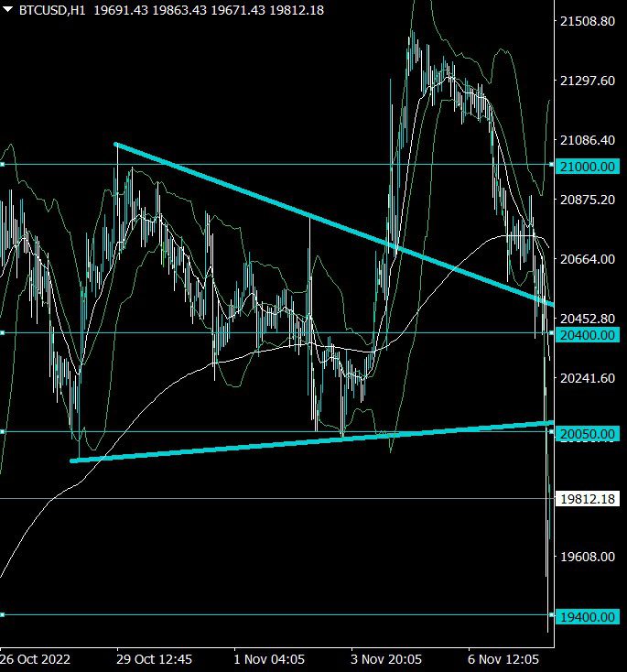Select the lower ascending cyan trendline's start point
The image size is (627, 672).
click(x=72, y=461)
